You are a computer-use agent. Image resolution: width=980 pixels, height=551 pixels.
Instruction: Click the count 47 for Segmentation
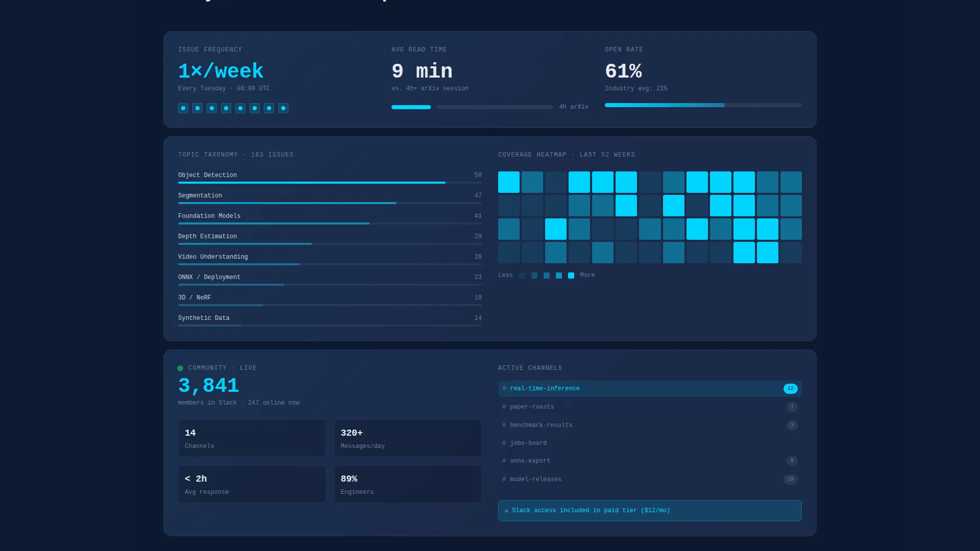pyautogui.click(x=478, y=195)
